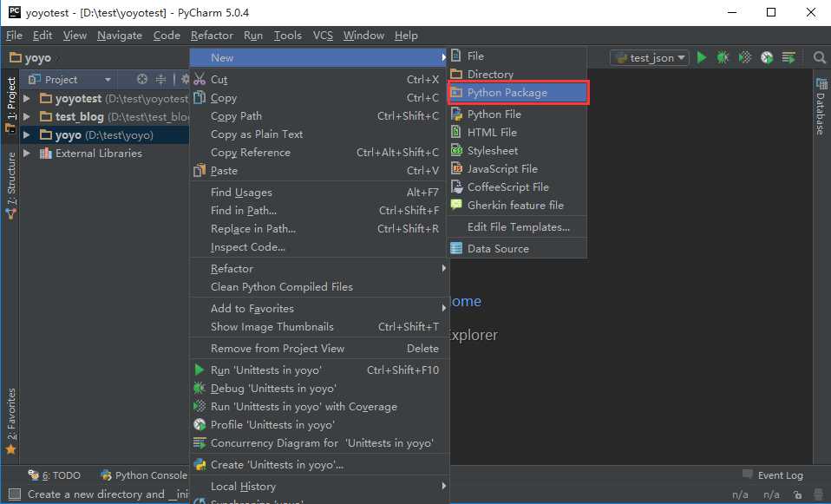Click Inspect Code menu entry
The height and width of the screenshot is (504, 831).
pyautogui.click(x=319, y=247)
